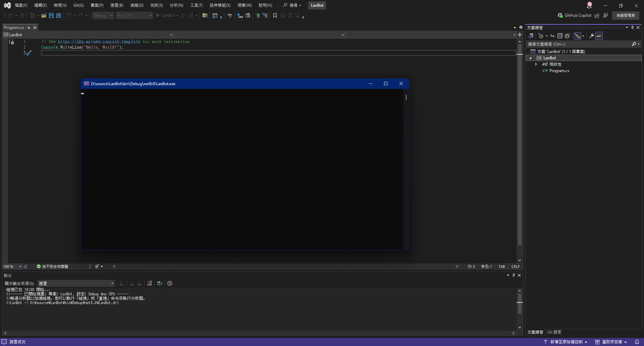Save Program.cs with the single disk icon

click(51, 15)
